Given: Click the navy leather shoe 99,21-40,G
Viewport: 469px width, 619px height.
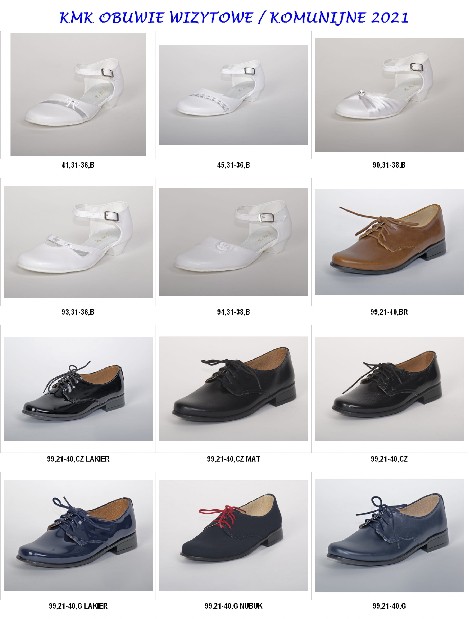Looking at the screenshot, I should 389,536.
